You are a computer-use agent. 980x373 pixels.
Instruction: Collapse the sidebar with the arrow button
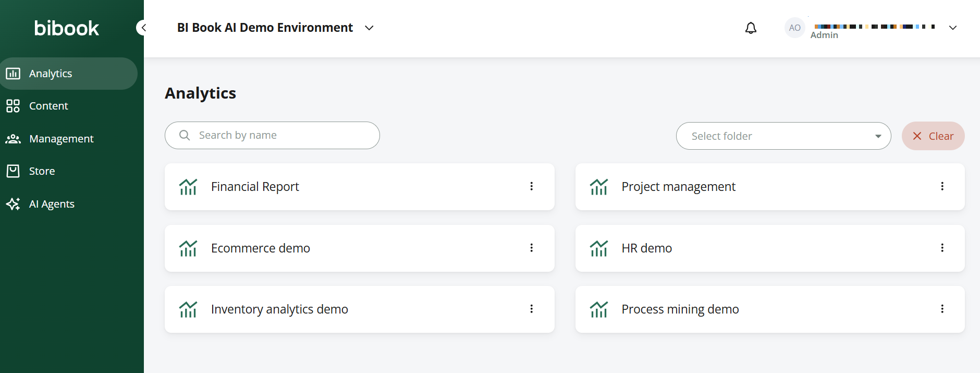coord(142,28)
